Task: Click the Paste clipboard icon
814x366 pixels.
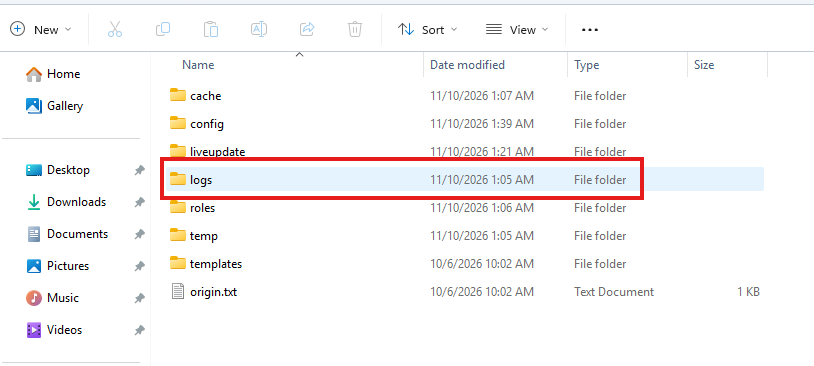Action: coord(211,30)
